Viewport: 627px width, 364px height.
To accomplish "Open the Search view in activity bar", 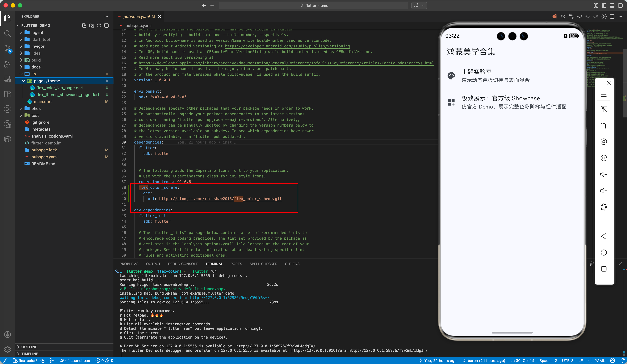I will tap(8, 34).
